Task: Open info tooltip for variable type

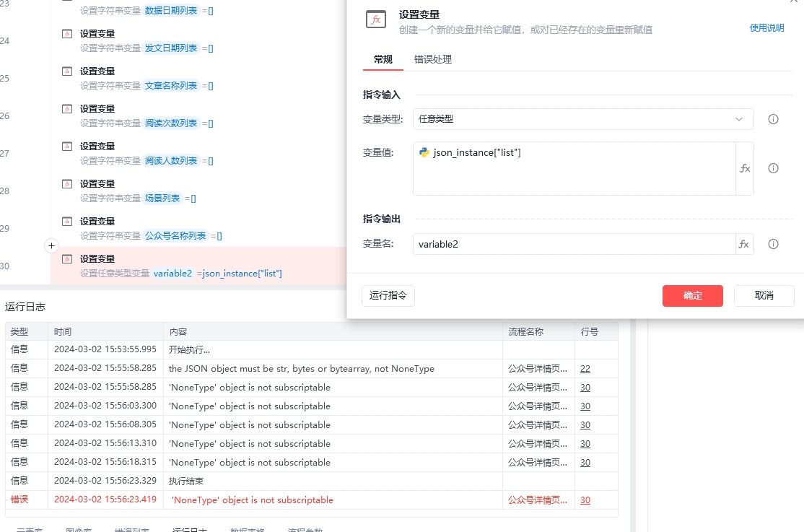Action: [773, 119]
